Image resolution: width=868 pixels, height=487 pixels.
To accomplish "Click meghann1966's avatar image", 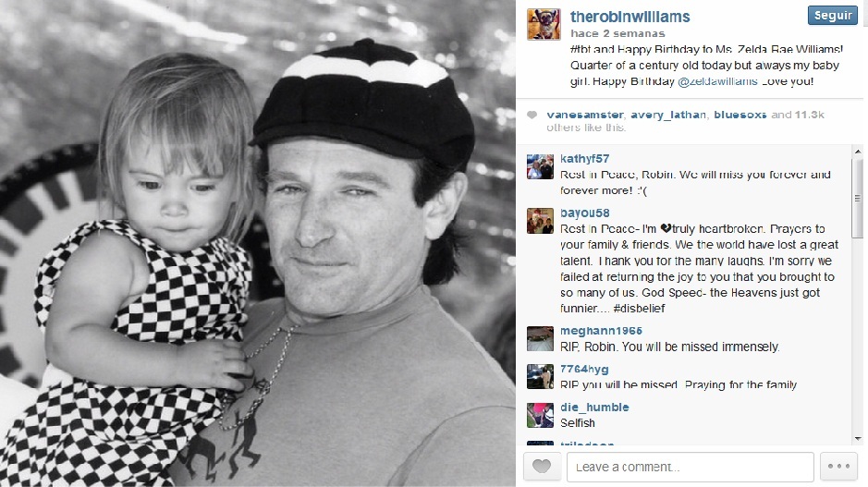I will click(540, 339).
